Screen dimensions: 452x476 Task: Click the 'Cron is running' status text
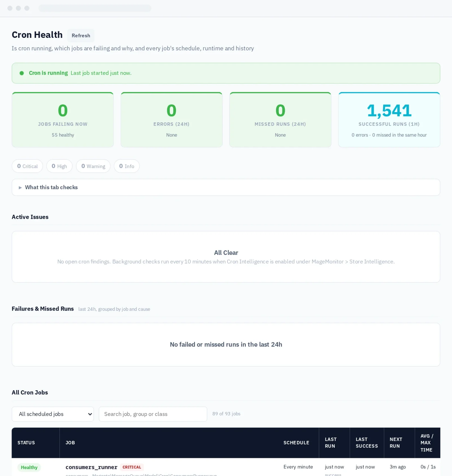(x=48, y=73)
